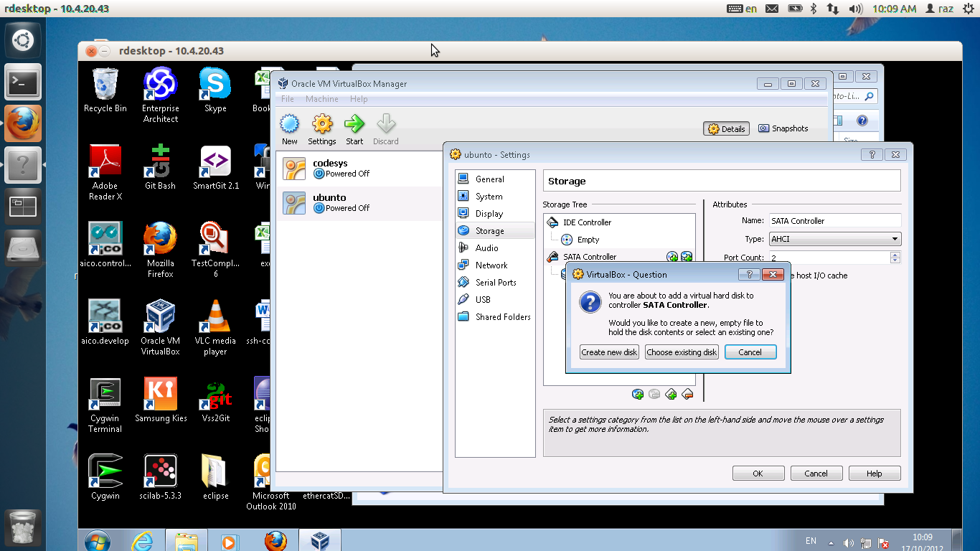Click add CD/DVD device icon on SATA Controller row
Viewport: 980px width, 551px height.
pos(672,257)
